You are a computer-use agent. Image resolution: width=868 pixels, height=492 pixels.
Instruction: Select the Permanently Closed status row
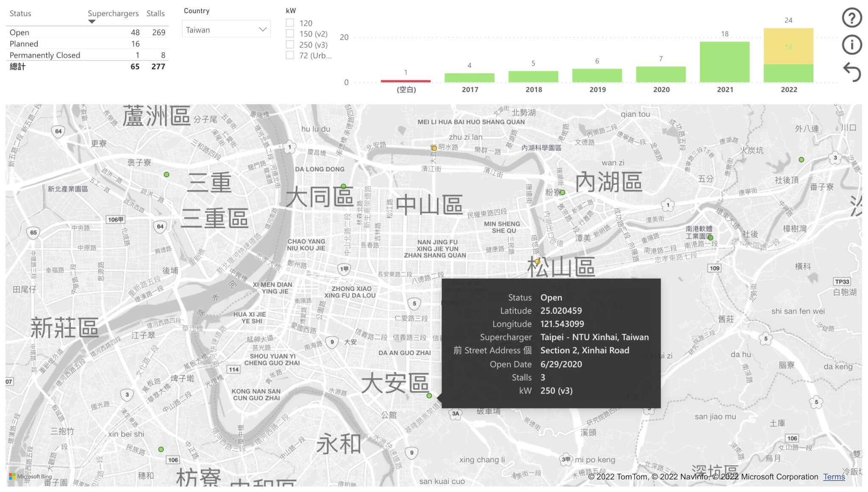point(87,55)
